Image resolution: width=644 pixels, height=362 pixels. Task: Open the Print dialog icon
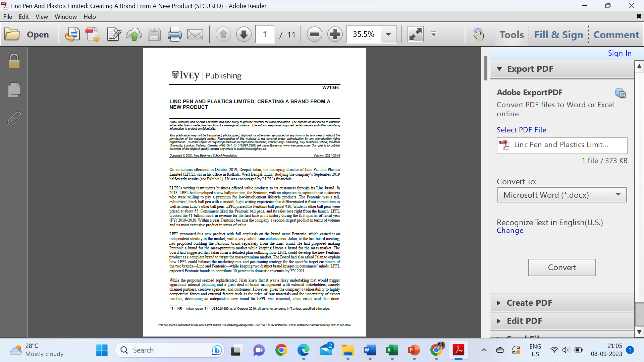(175, 34)
